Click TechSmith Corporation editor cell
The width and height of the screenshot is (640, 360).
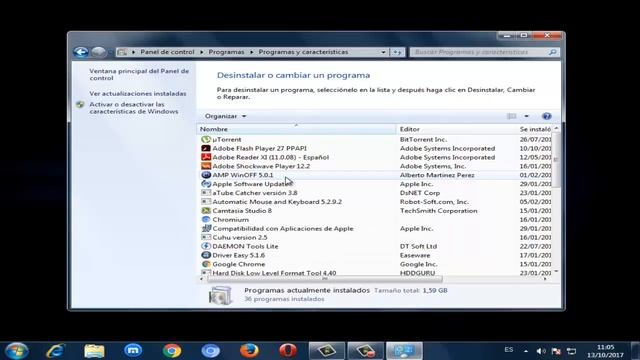(x=438, y=211)
